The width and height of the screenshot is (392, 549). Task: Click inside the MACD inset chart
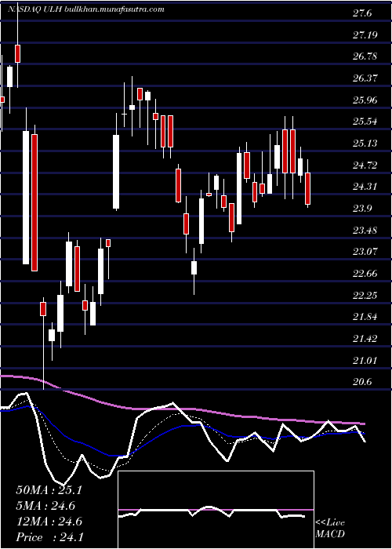tap(216, 510)
